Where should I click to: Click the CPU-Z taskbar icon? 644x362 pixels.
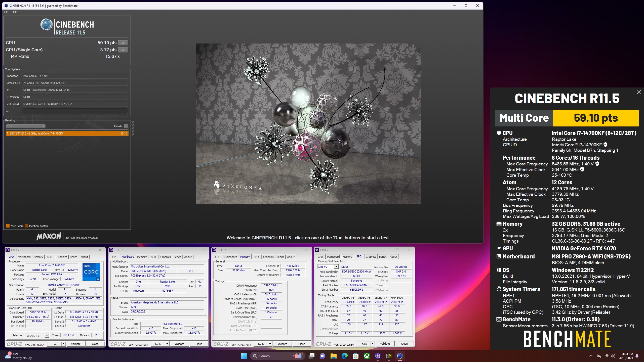(378, 356)
